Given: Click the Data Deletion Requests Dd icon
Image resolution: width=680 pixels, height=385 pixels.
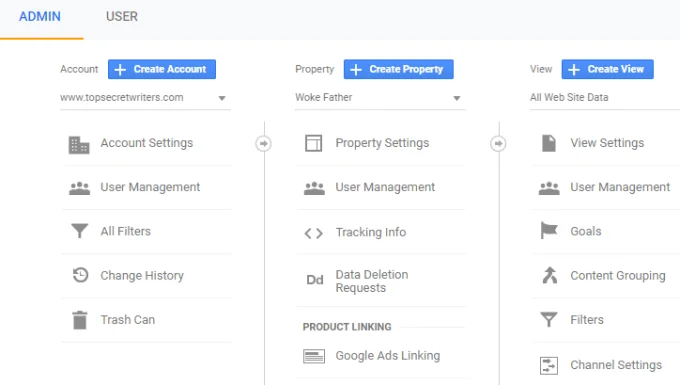Looking at the screenshot, I should point(315,280).
